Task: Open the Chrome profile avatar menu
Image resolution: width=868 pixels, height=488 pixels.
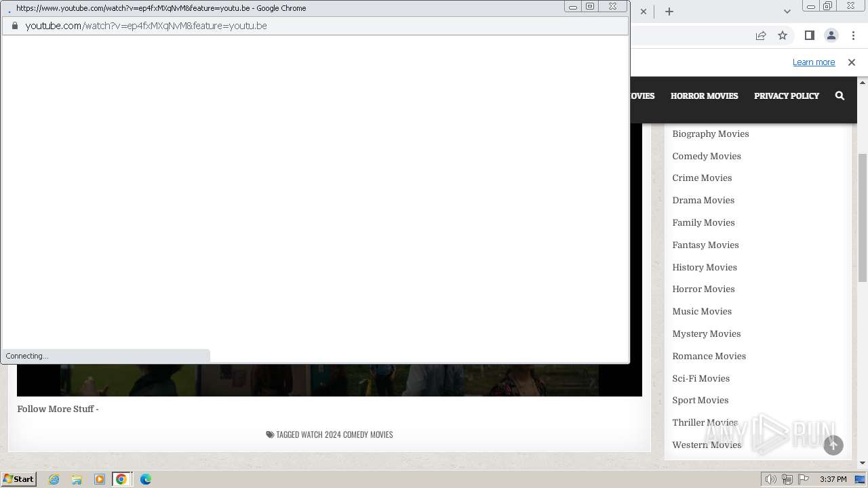Action: tap(831, 35)
